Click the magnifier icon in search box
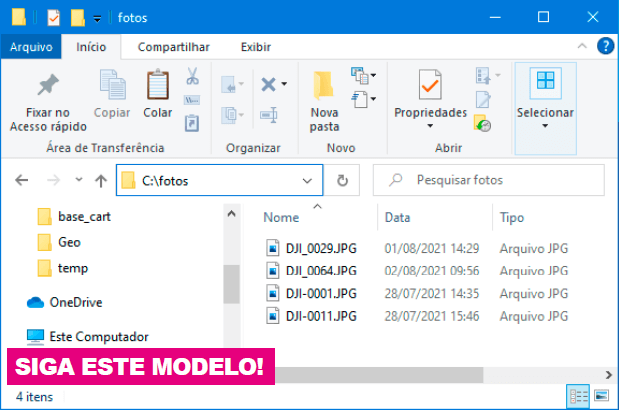The height and width of the screenshot is (410, 619). tap(396, 180)
